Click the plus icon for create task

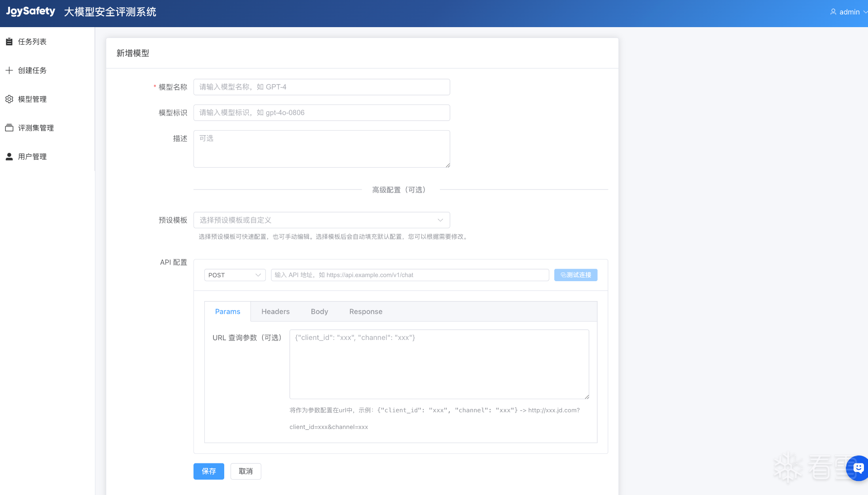pos(9,71)
